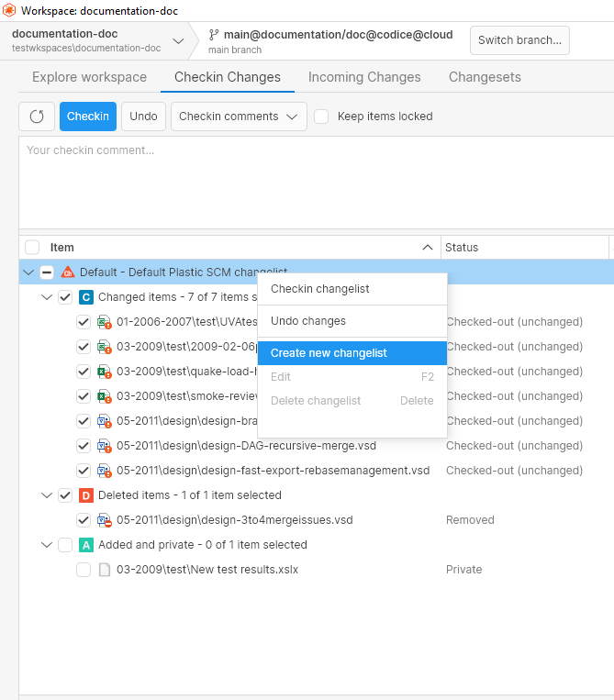Toggle the select-all checkbox in Item header

(32, 248)
